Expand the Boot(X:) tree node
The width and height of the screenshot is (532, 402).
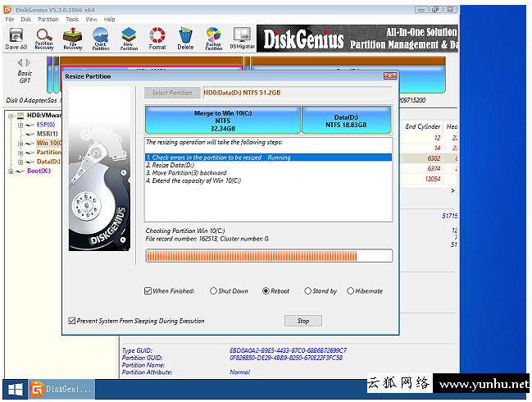point(11,171)
